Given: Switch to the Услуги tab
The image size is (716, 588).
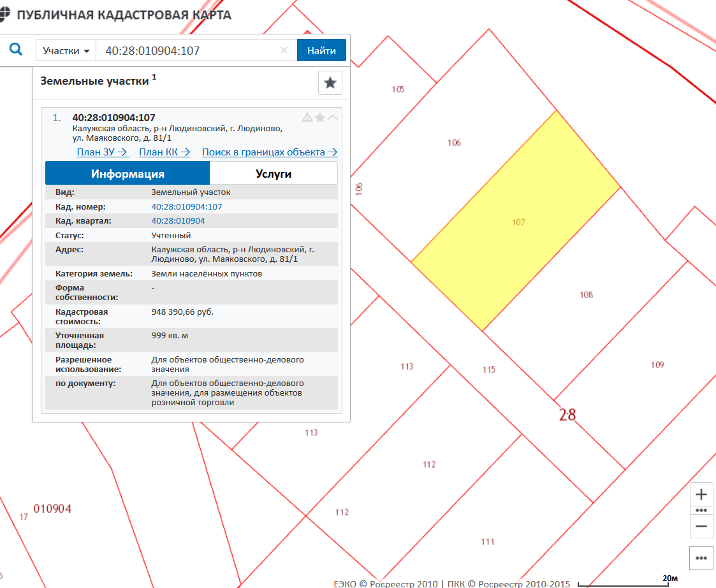Looking at the screenshot, I should tap(274, 173).
